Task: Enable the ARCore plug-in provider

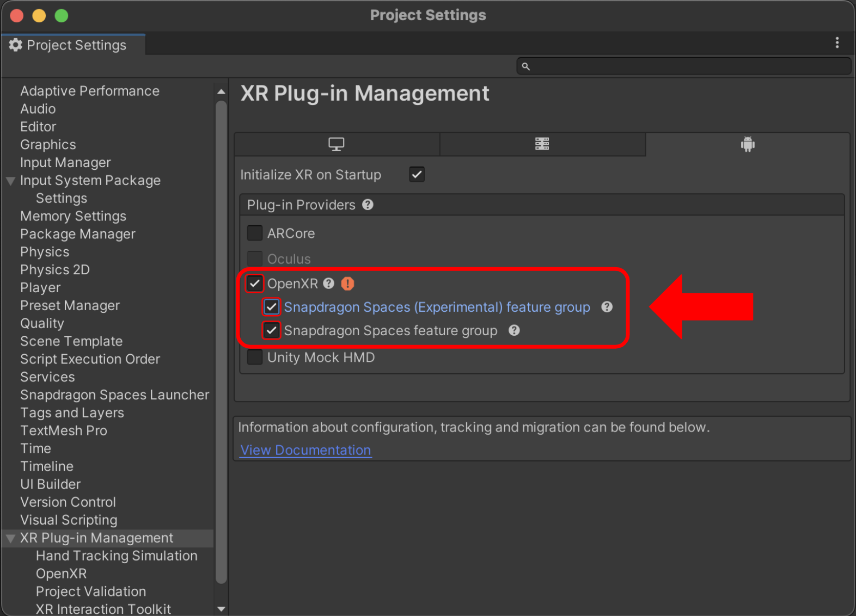Action: [255, 233]
